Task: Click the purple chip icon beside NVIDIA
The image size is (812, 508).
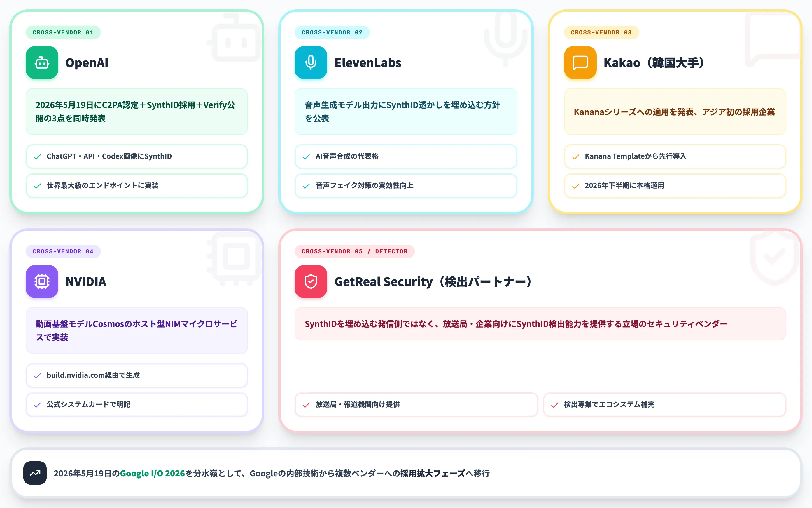Action: (42, 281)
